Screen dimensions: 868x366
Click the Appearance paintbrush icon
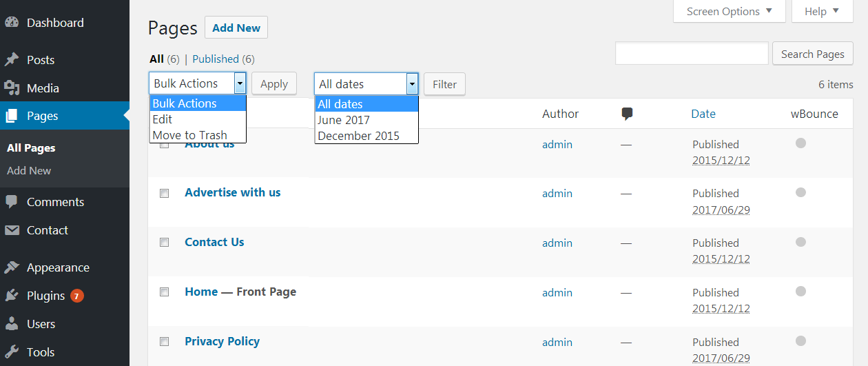point(12,267)
